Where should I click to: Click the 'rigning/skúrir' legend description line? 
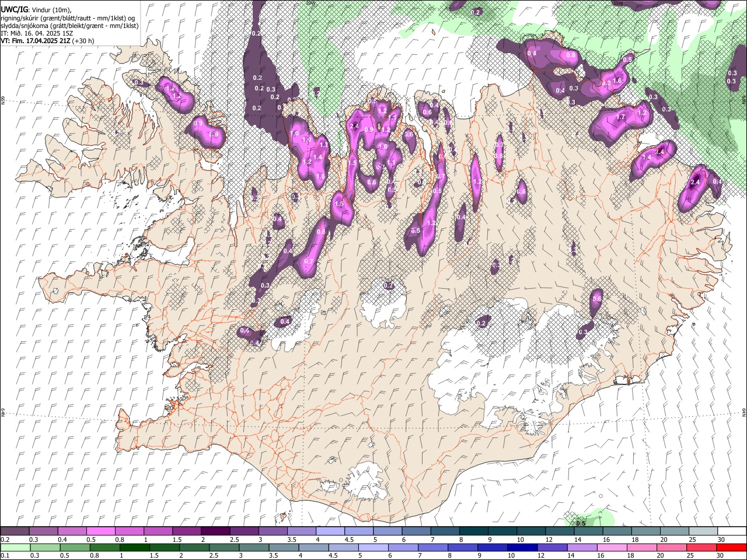pos(67,18)
